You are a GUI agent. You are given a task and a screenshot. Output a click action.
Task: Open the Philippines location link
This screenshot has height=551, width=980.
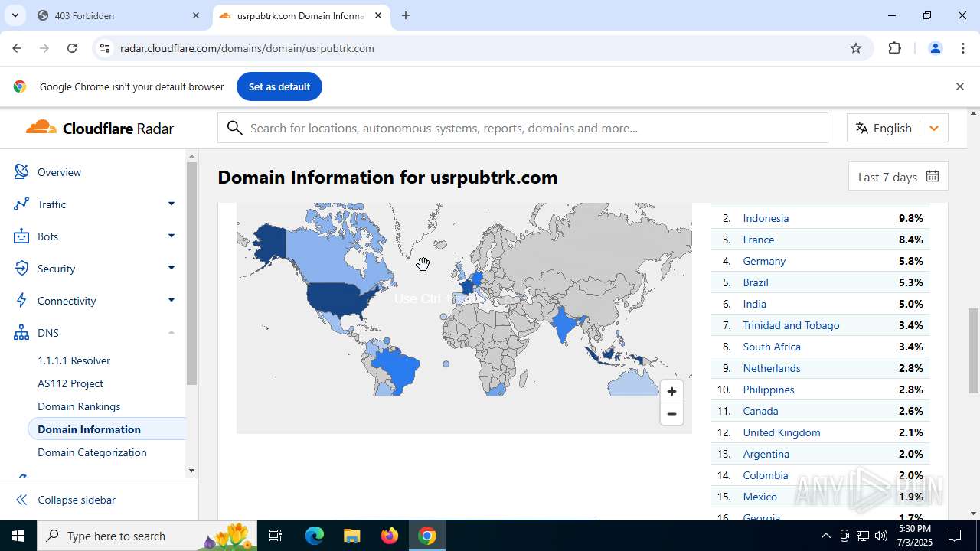click(769, 390)
